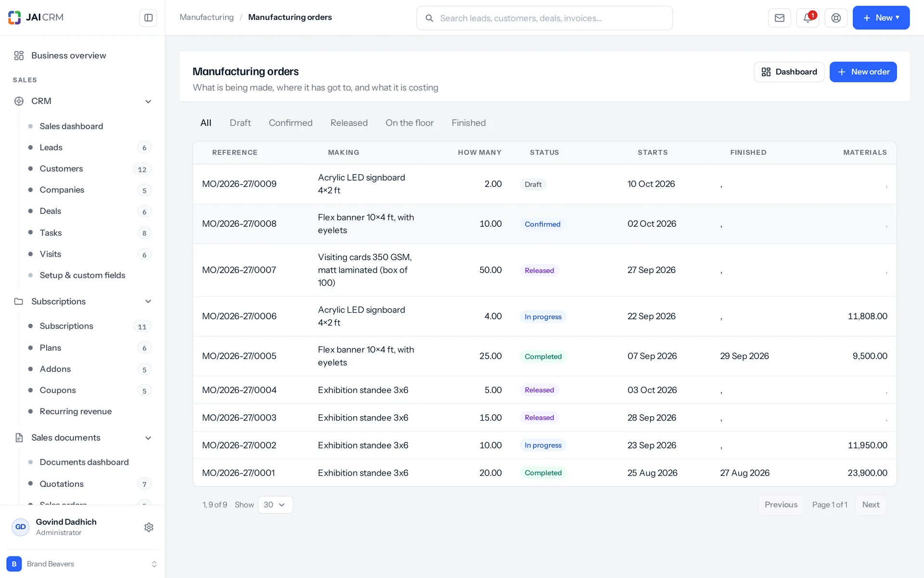924x578 pixels.
Task: Open user settings gear icon
Action: [x=149, y=527]
